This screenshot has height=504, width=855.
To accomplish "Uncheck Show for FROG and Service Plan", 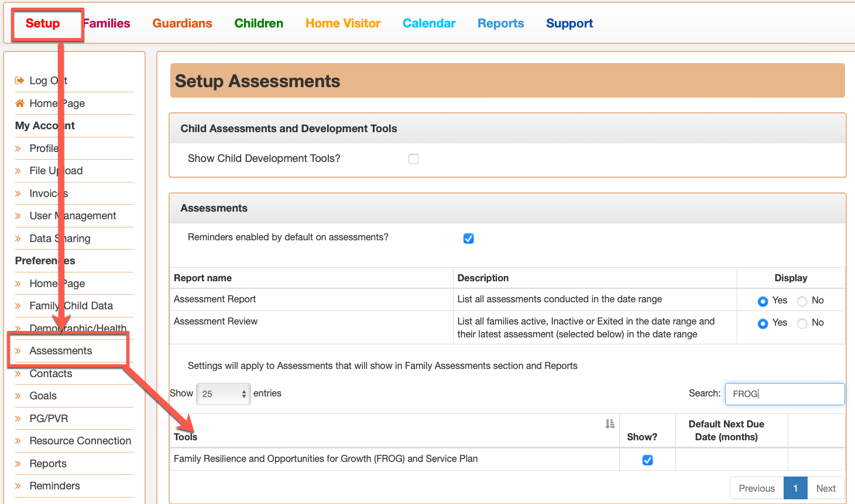I will (x=648, y=460).
